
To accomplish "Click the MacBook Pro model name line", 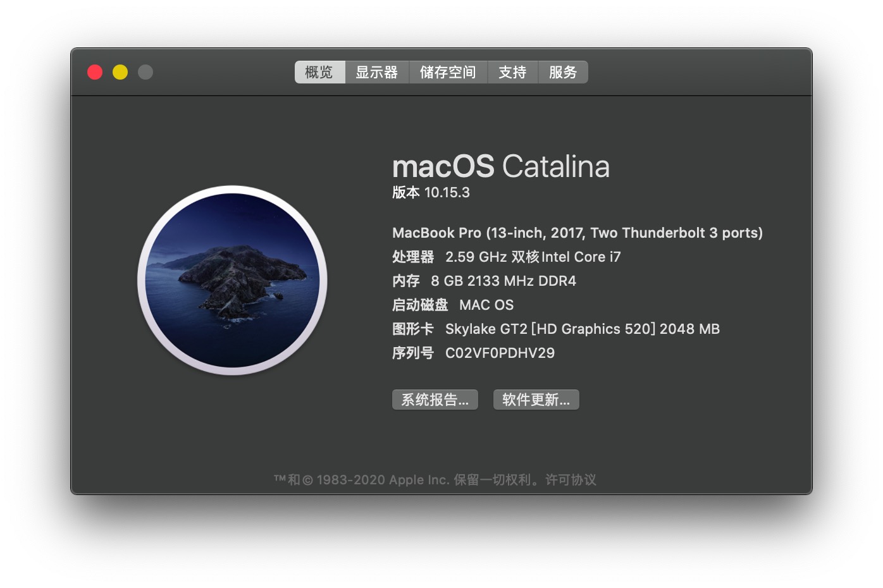I will coord(577,233).
